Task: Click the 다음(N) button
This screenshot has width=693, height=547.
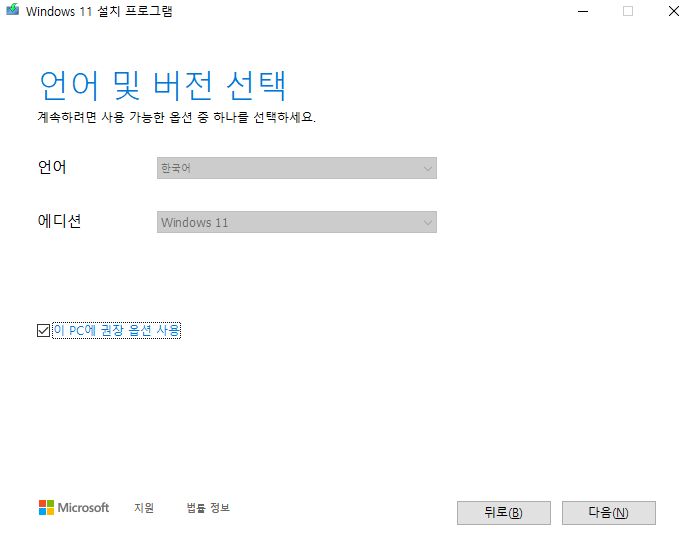Action: point(609,513)
